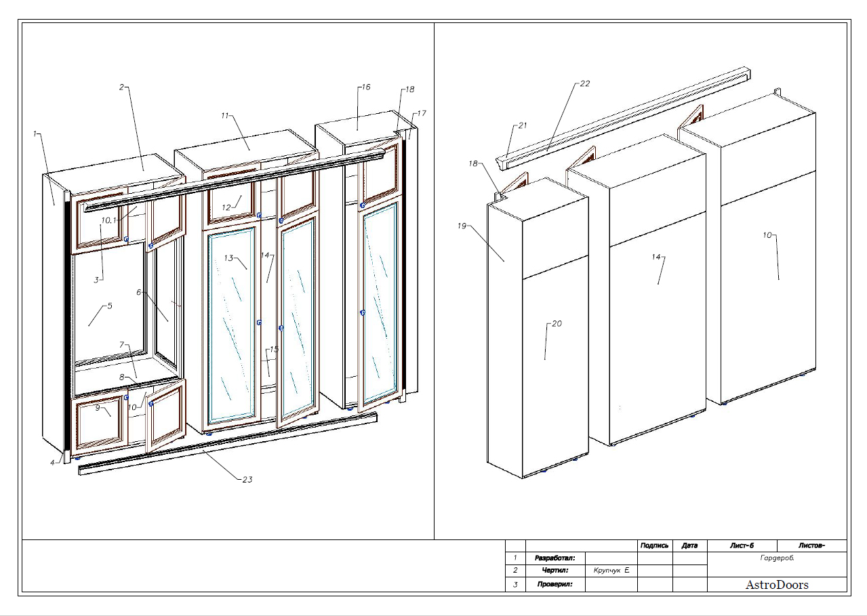Click the 'Проверил:' row label
The image size is (867, 616).
click(555, 584)
